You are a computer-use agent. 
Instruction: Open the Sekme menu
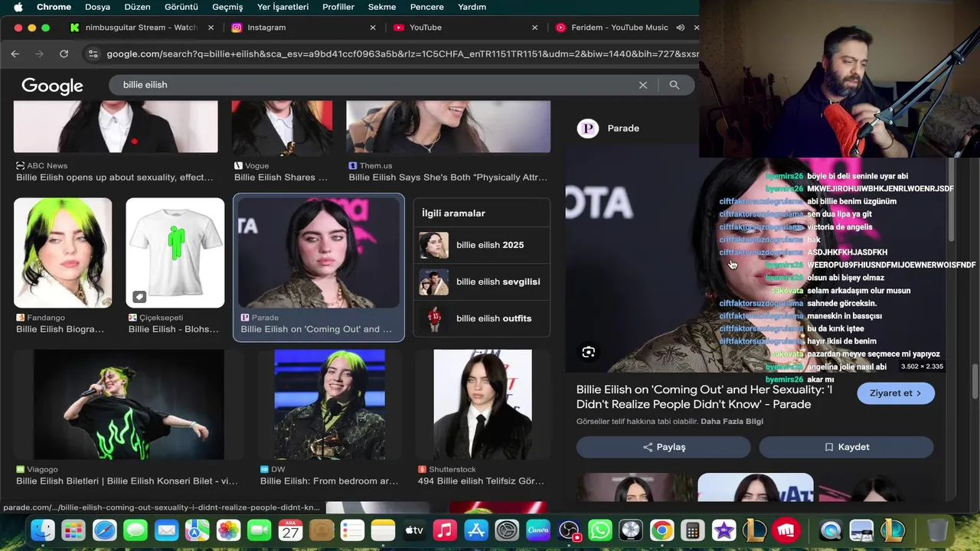pos(382,7)
